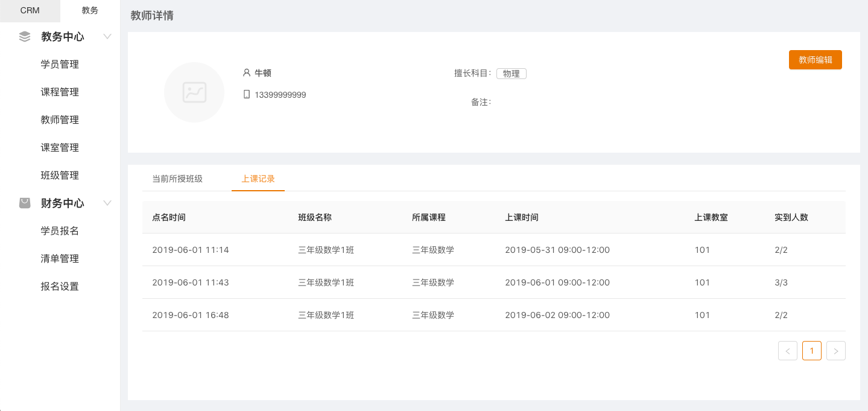The height and width of the screenshot is (411, 868).
Task: Click the user icon beside 牛顿
Action: pos(247,73)
